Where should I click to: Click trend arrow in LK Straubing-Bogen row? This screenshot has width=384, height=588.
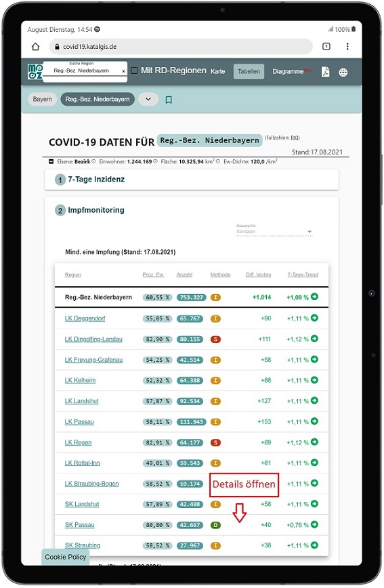click(x=314, y=484)
